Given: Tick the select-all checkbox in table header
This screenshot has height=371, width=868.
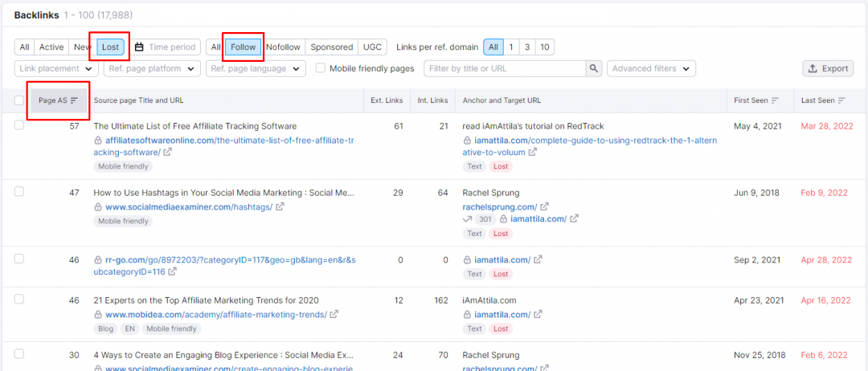Looking at the screenshot, I should tap(19, 100).
